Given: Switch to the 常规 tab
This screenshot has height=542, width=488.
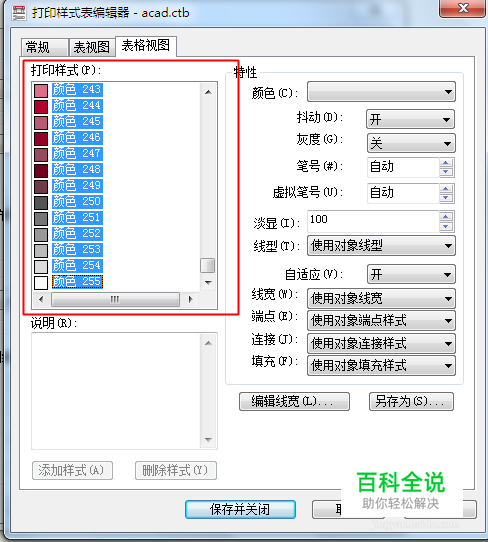Looking at the screenshot, I should (x=45, y=47).
